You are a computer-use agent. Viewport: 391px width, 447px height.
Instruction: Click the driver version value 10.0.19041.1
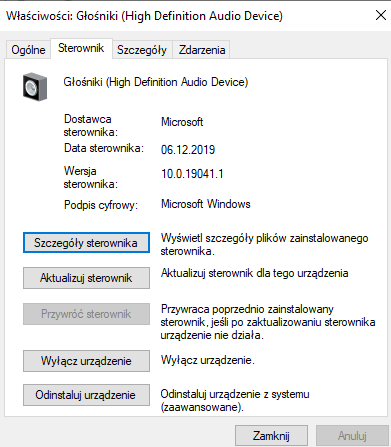[x=192, y=174]
